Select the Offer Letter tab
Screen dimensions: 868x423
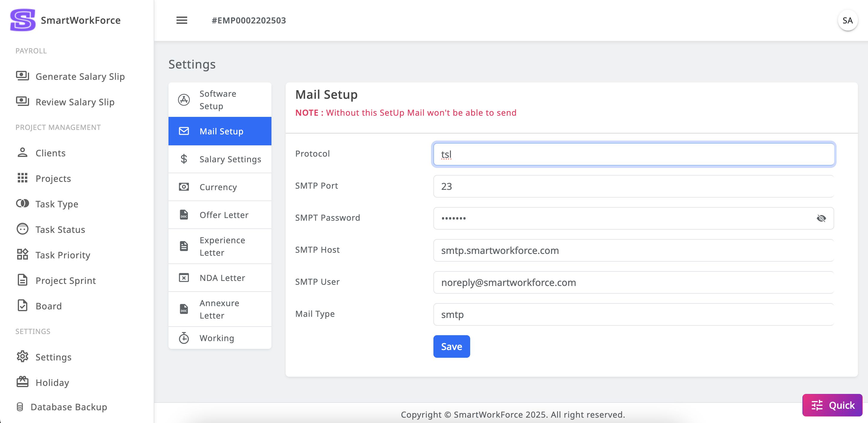click(220, 215)
